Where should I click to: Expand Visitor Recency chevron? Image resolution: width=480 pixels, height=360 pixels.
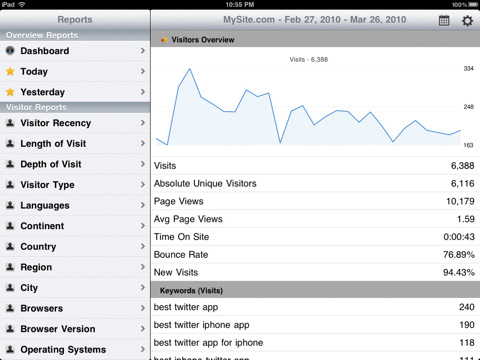(143, 123)
